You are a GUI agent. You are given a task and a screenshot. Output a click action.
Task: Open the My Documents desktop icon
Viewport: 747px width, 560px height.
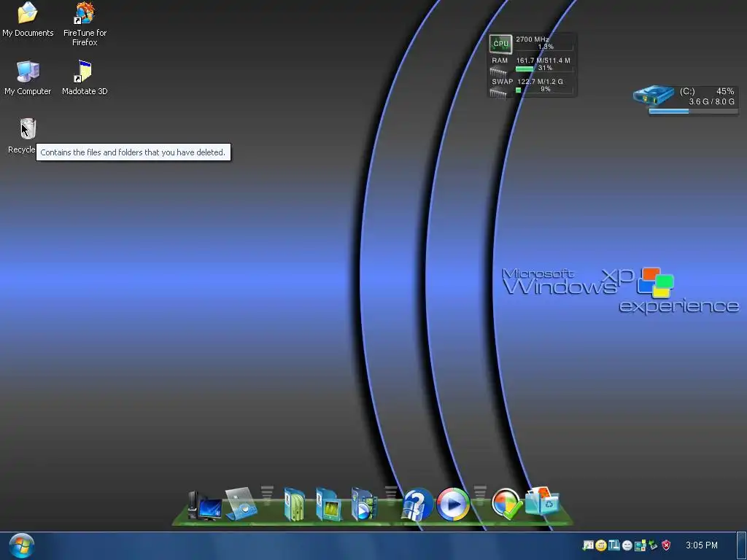pyautogui.click(x=28, y=20)
